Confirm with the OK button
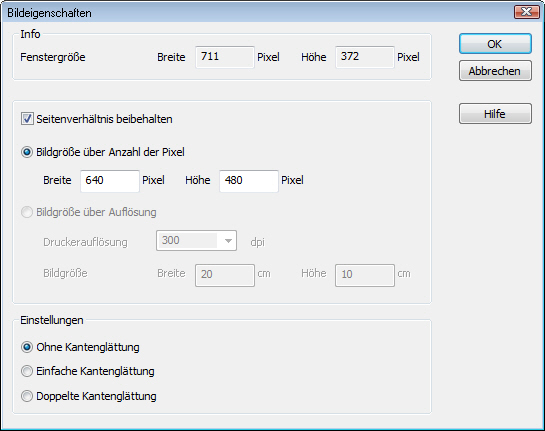This screenshot has height=431, width=545. (x=495, y=44)
